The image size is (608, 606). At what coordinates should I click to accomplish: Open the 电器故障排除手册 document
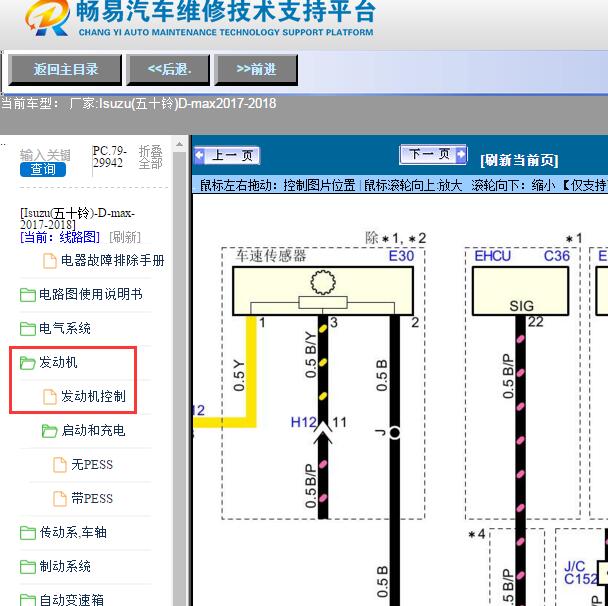point(112,261)
